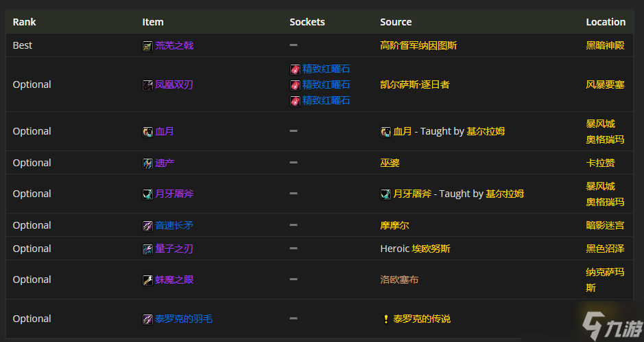The width and height of the screenshot is (644, 342).
Task: Open the 黑暗神殿 location link
Action: point(605,45)
